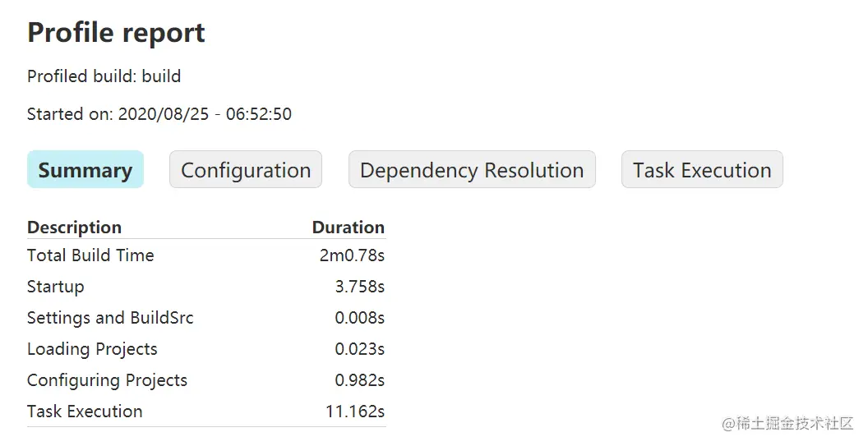This screenshot has width=868, height=446.
Task: Click the Loading Projects row label
Action: point(92,349)
